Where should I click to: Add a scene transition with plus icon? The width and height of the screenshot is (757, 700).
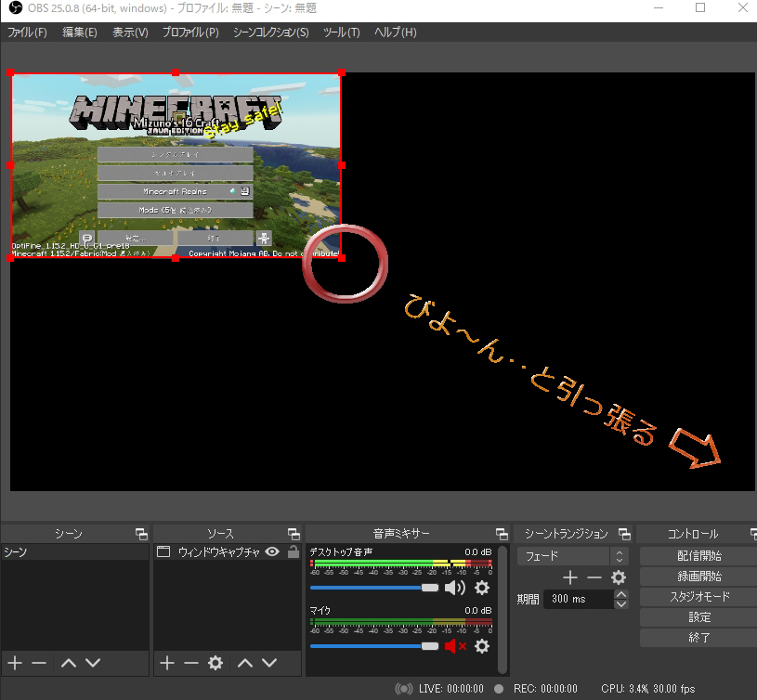(570, 577)
